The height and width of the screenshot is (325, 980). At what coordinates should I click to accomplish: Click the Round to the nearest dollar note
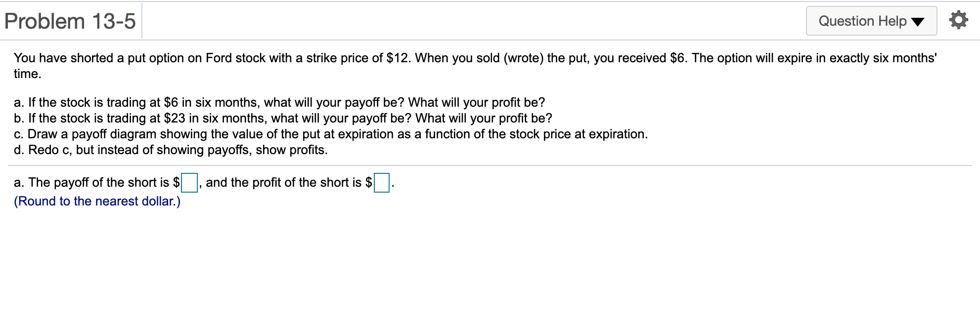pyautogui.click(x=96, y=201)
